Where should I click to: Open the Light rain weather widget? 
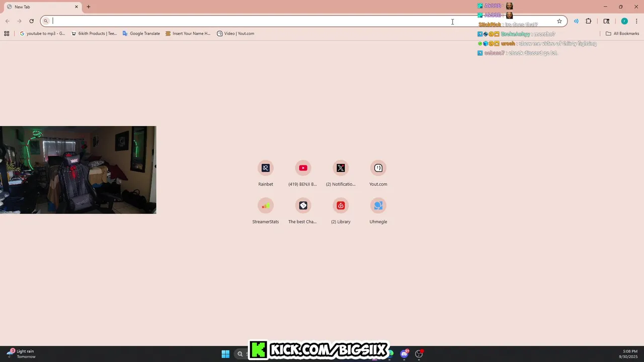click(21, 354)
